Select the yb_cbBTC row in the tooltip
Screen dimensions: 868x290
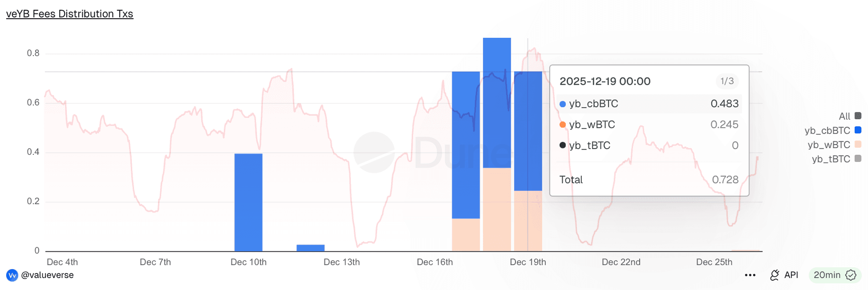click(648, 104)
